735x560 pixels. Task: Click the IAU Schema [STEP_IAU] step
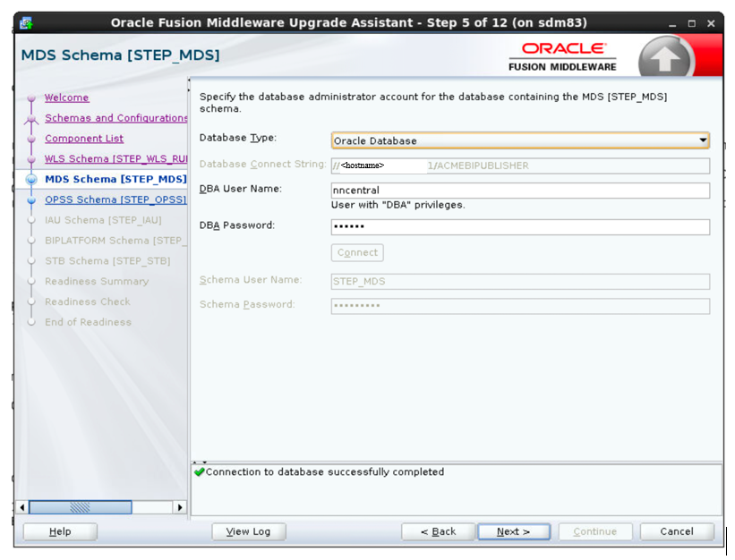coord(103,220)
